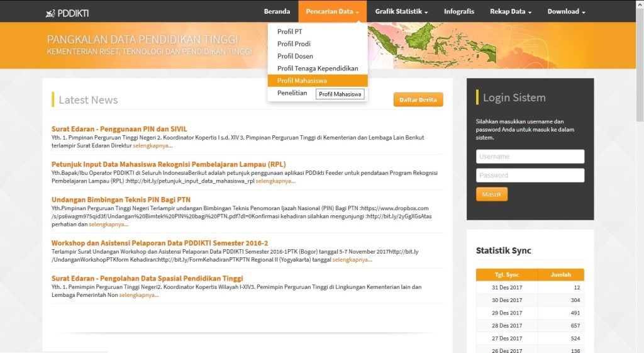The width and height of the screenshot is (644, 353).
Task: Focus the Password input field
Action: (x=530, y=175)
